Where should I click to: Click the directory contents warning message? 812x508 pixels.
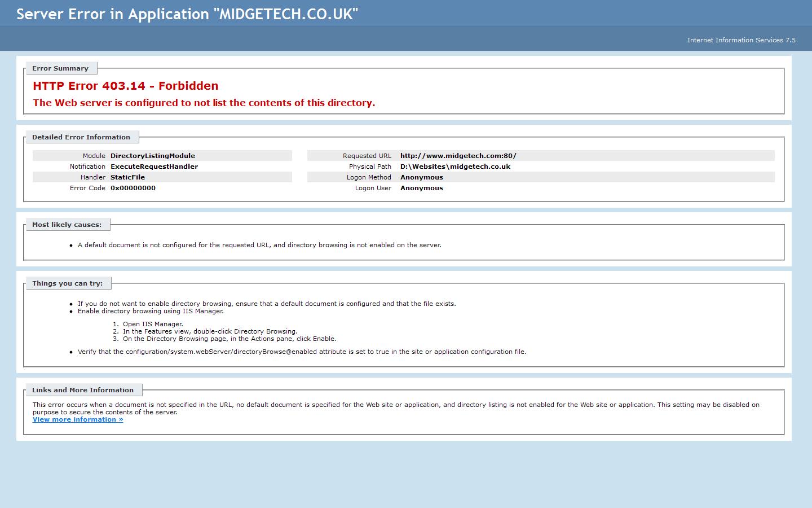click(x=204, y=103)
